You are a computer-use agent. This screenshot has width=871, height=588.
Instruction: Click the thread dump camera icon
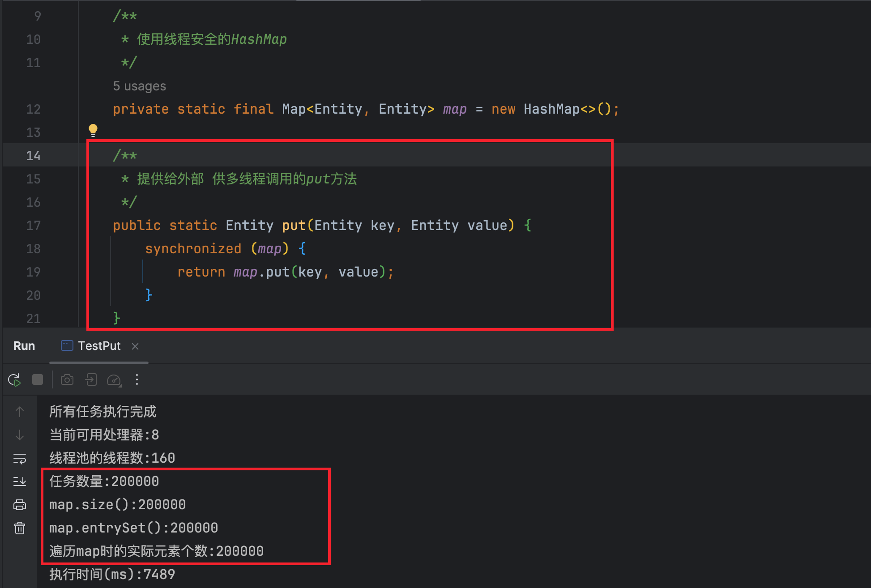[x=67, y=380]
